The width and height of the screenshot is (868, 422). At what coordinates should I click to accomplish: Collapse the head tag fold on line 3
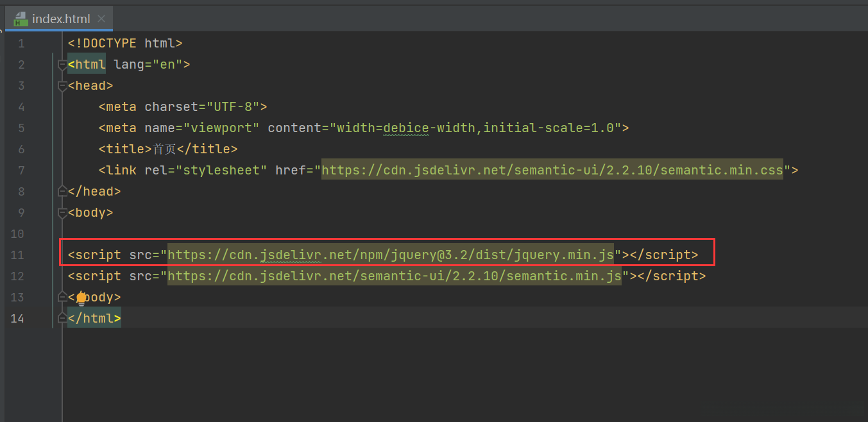point(62,86)
